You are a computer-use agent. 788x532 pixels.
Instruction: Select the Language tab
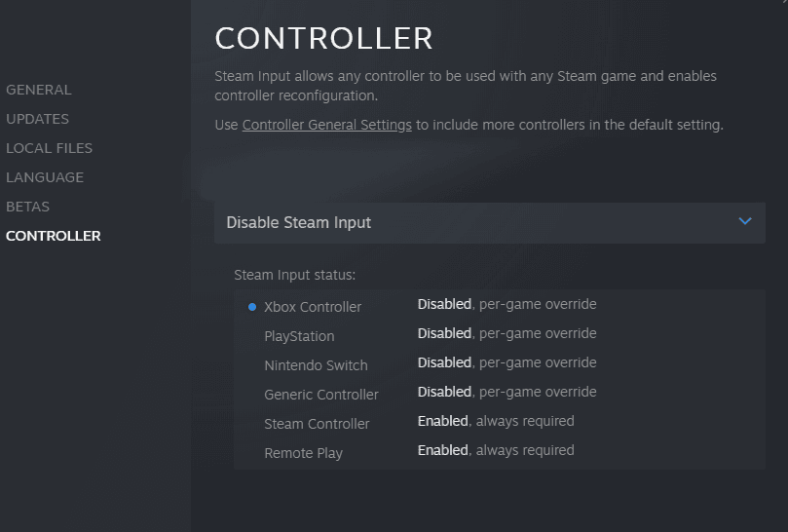pos(45,177)
